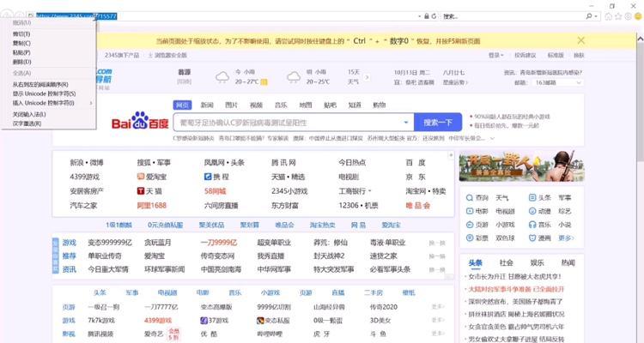Click the 漫画 cat icon in sidebar
The width and height of the screenshot is (644, 343).
point(532,238)
